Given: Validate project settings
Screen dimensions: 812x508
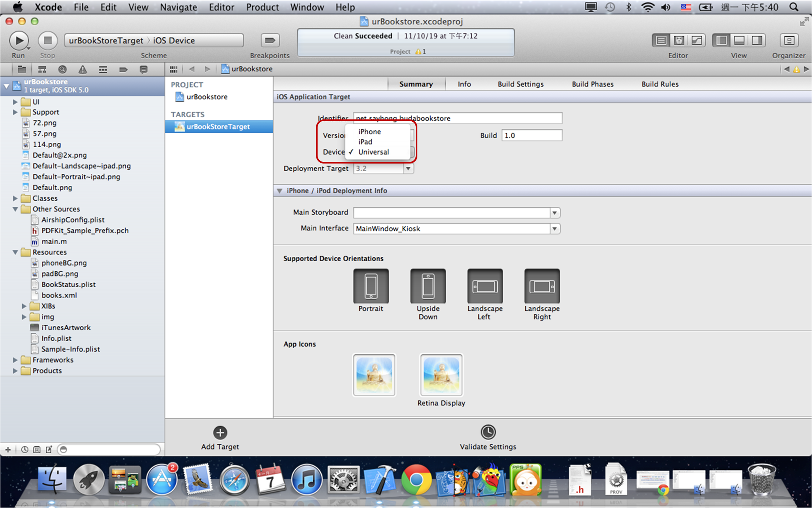Looking at the screenshot, I should [x=488, y=438].
